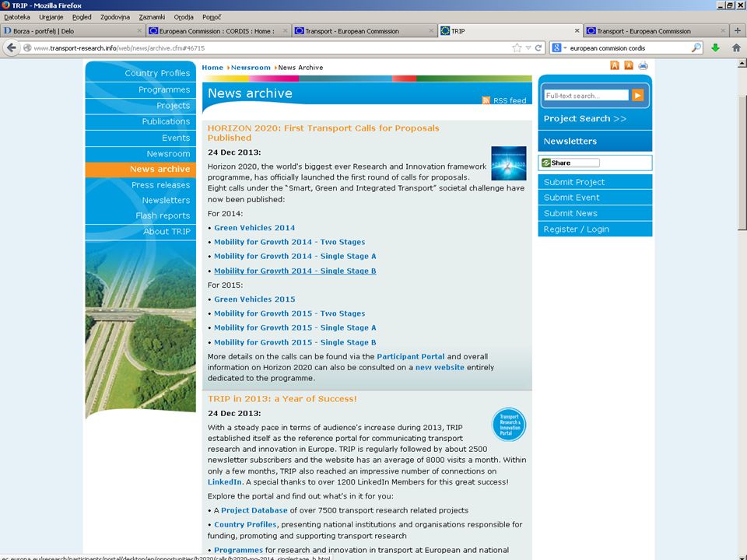Image resolution: width=747 pixels, height=560 pixels.
Task: Open Project Search link
Action: click(584, 118)
